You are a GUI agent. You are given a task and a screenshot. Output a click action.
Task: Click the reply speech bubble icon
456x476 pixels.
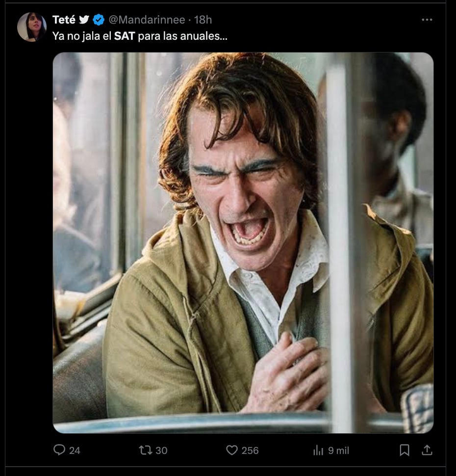point(59,450)
